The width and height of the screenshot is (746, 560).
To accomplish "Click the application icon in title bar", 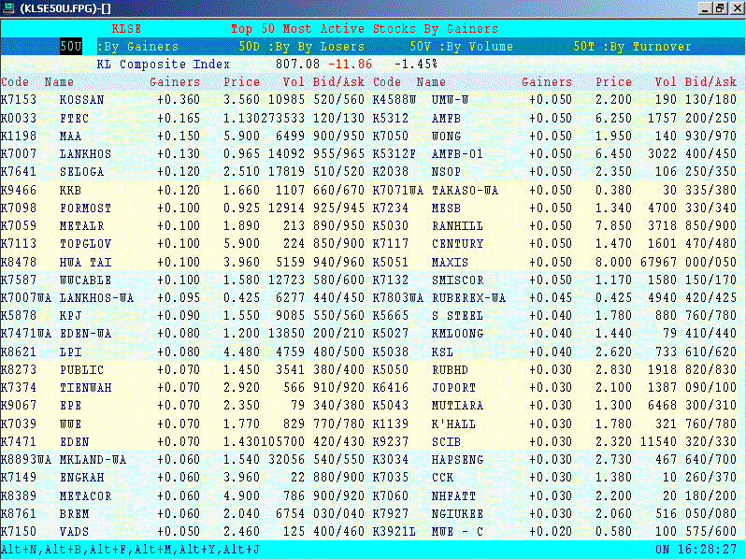I will (x=8, y=8).
